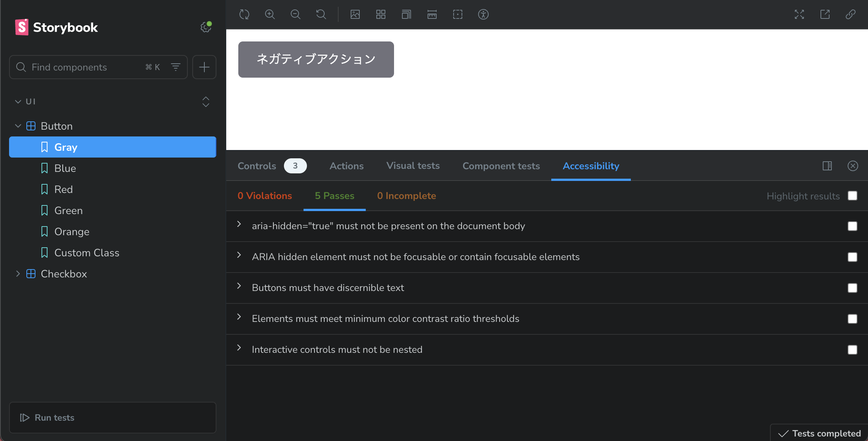Click the zoom out magnifier icon
Screen dimensions: 868x441
[x=296, y=14]
